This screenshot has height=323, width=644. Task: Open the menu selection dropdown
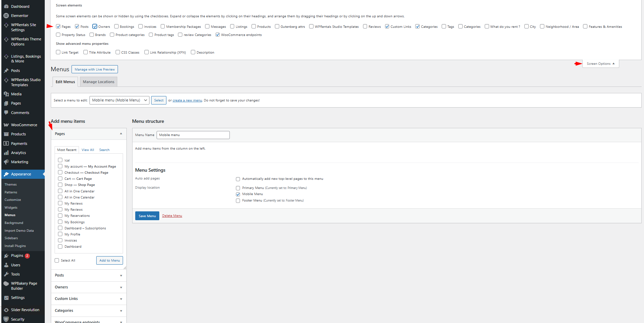point(119,100)
